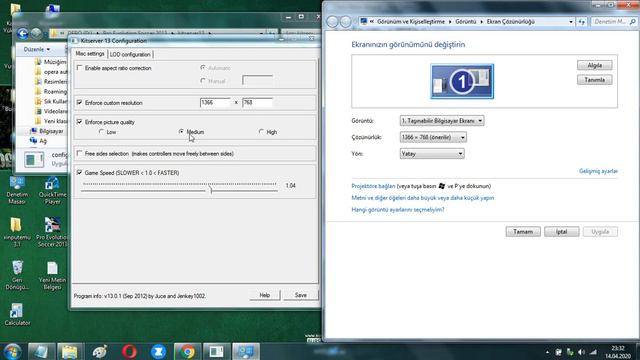This screenshot has width=640, height=360.
Task: Open the file explorer folder taskbar icon
Action: [70, 351]
